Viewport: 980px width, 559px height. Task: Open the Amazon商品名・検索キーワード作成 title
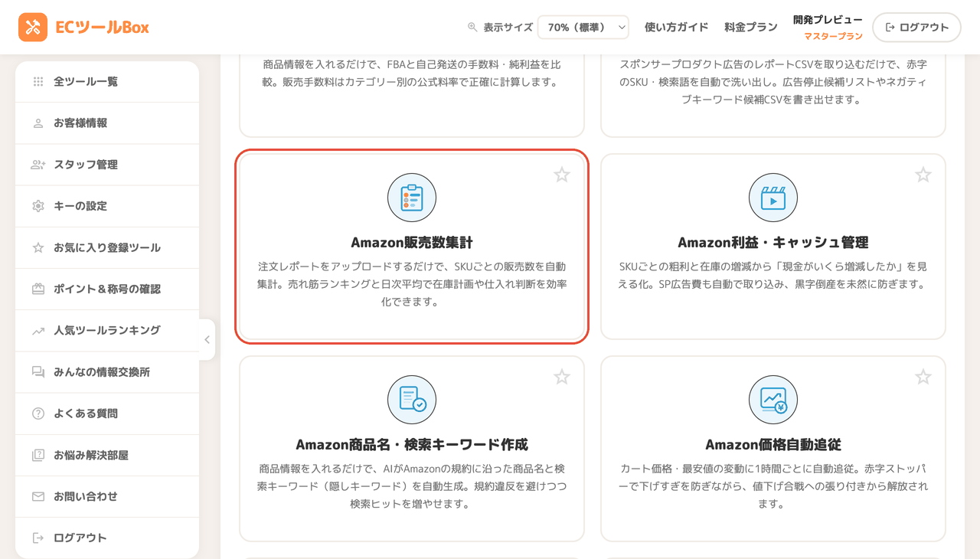point(412,445)
